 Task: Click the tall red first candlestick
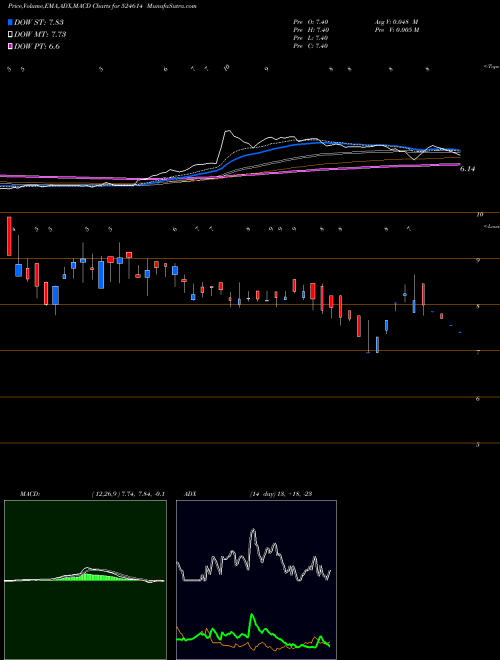9,236
